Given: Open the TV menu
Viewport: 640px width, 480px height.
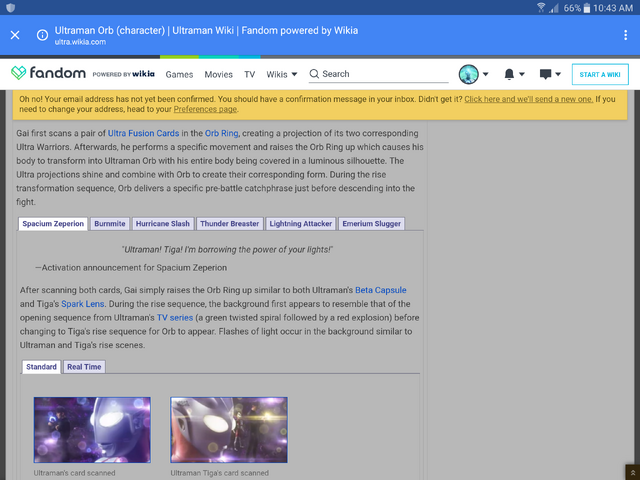Looking at the screenshot, I should 249,74.
